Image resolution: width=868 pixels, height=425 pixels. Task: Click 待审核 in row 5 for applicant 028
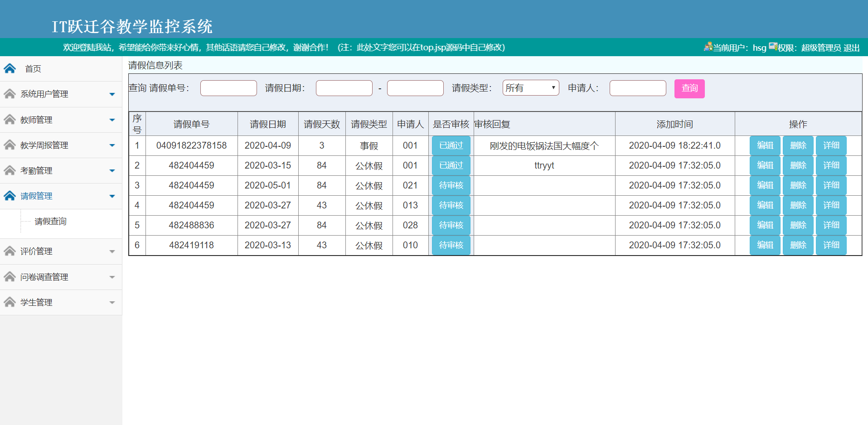[451, 225]
